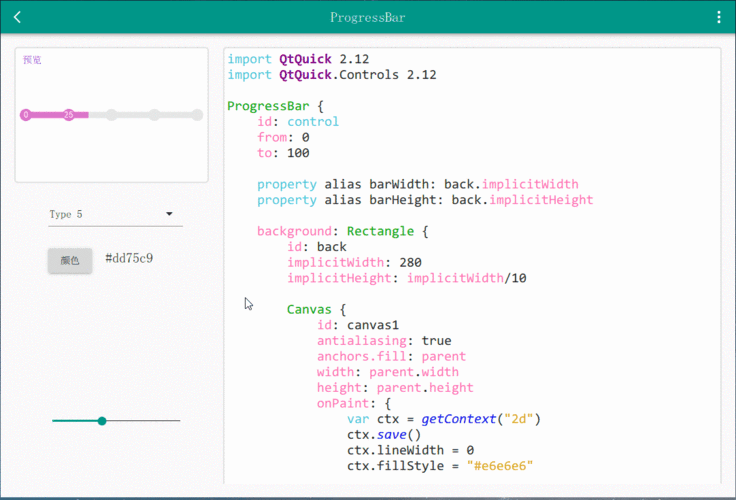Click the dropdown arrow beside Type 5

[169, 214]
